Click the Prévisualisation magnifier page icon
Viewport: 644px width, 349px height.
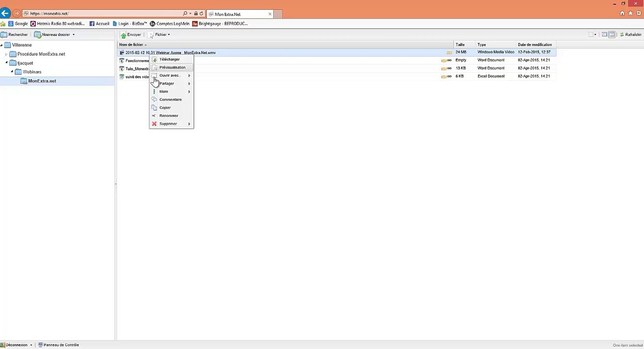coord(155,67)
